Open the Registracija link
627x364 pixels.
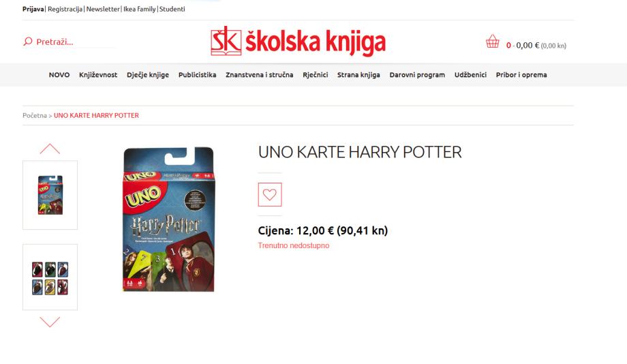coord(65,9)
